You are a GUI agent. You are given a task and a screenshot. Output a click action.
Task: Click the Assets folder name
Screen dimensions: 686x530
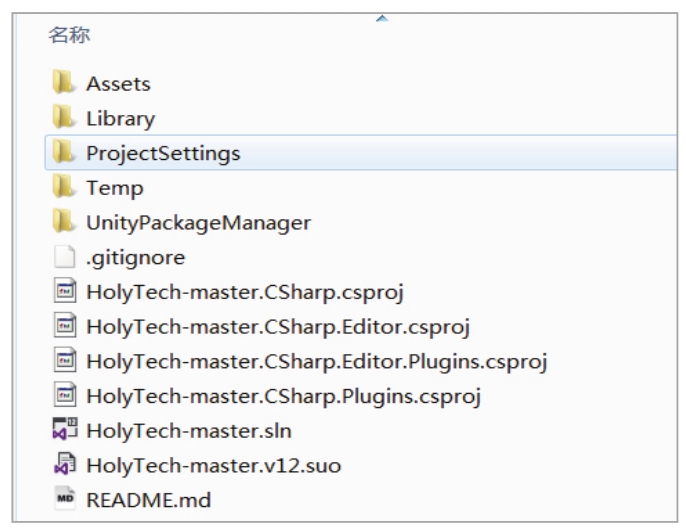pyautogui.click(x=119, y=84)
